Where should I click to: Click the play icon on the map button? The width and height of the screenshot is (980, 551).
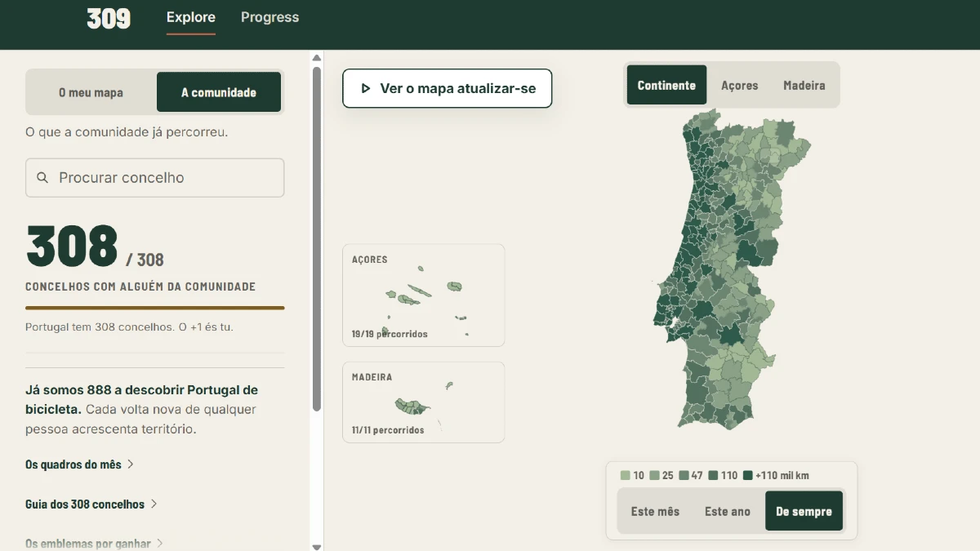pyautogui.click(x=365, y=88)
